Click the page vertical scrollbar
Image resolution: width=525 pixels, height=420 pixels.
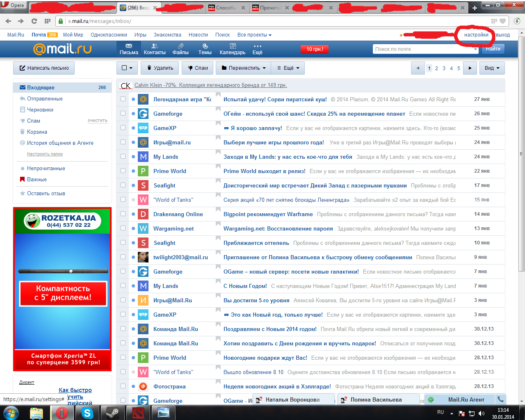tap(521, 154)
